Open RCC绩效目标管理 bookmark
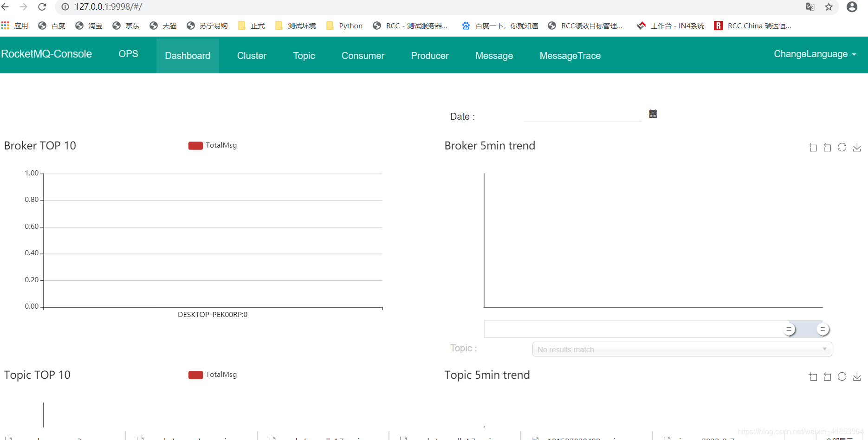 [585, 26]
